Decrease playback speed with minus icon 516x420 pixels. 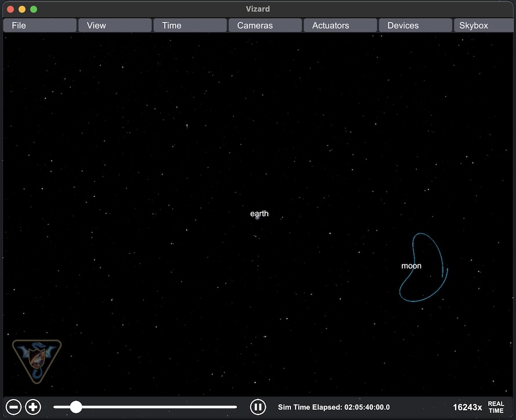point(14,407)
